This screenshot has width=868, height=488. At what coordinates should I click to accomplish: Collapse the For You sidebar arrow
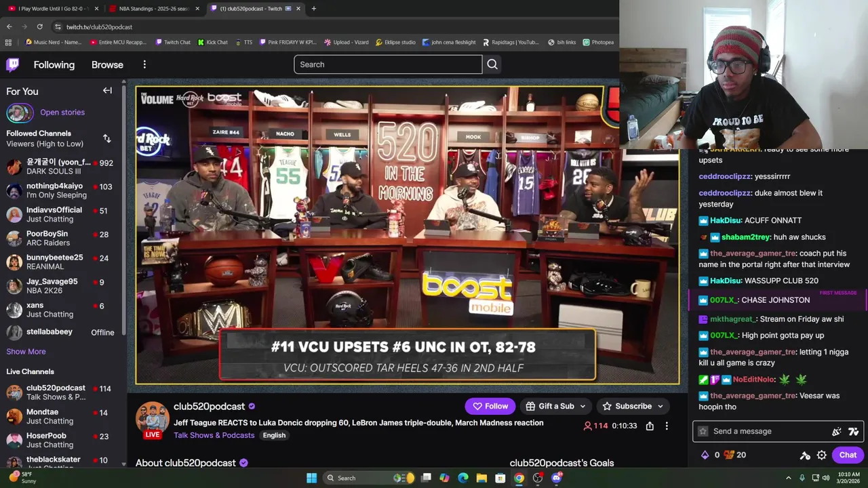[x=107, y=91]
